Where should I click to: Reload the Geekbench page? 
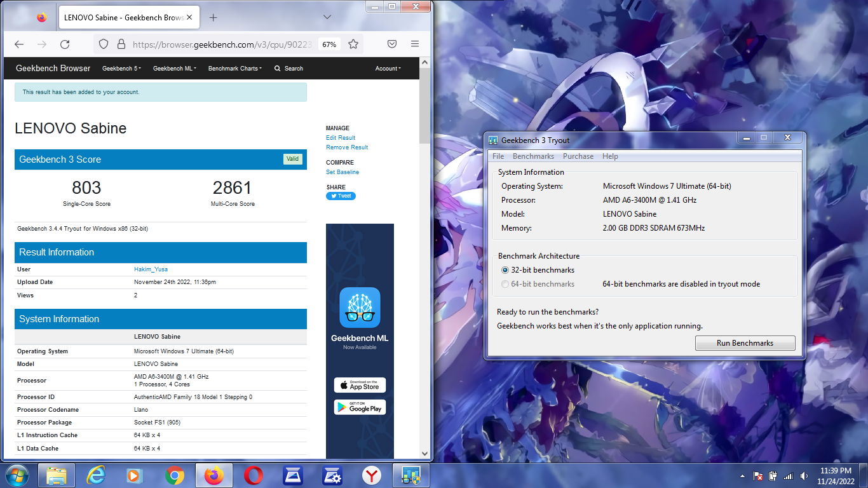65,44
